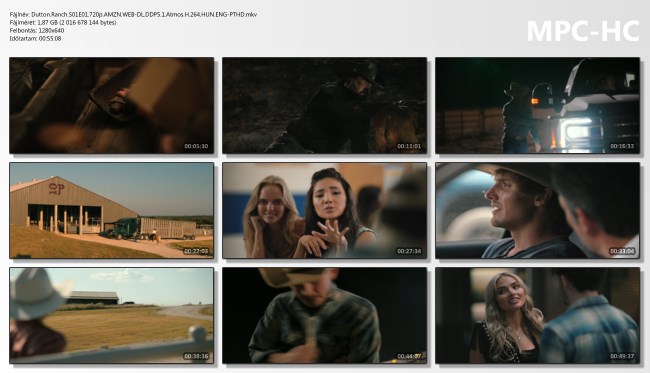The width and height of the screenshot is (650, 373).
Task: Click the Fájlméret 1,87 GB line
Action: pos(63,22)
